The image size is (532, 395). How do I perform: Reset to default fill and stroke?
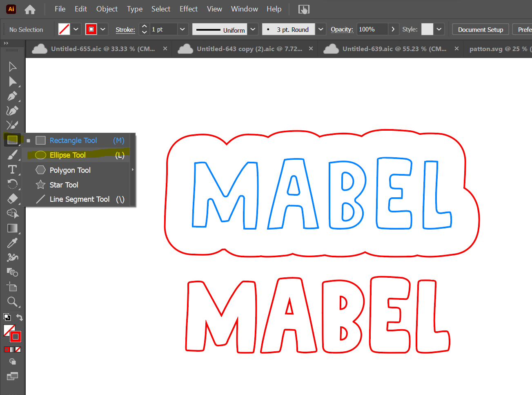click(7, 317)
